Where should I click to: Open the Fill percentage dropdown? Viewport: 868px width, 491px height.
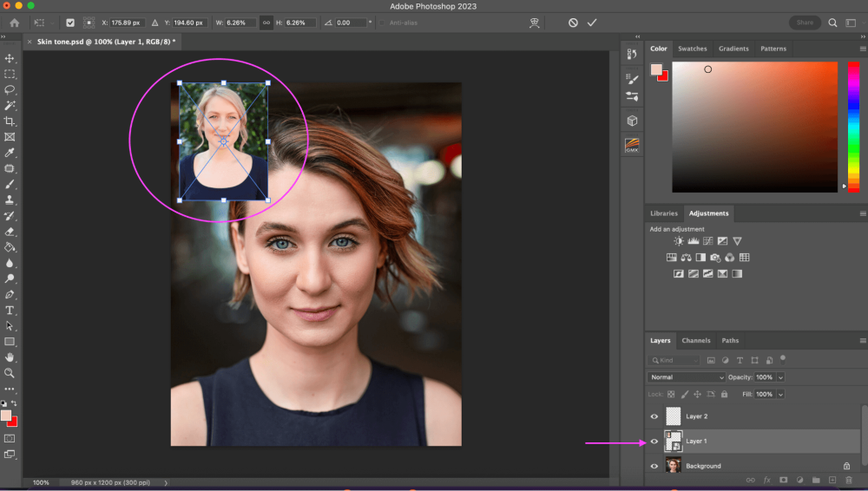[780, 394]
